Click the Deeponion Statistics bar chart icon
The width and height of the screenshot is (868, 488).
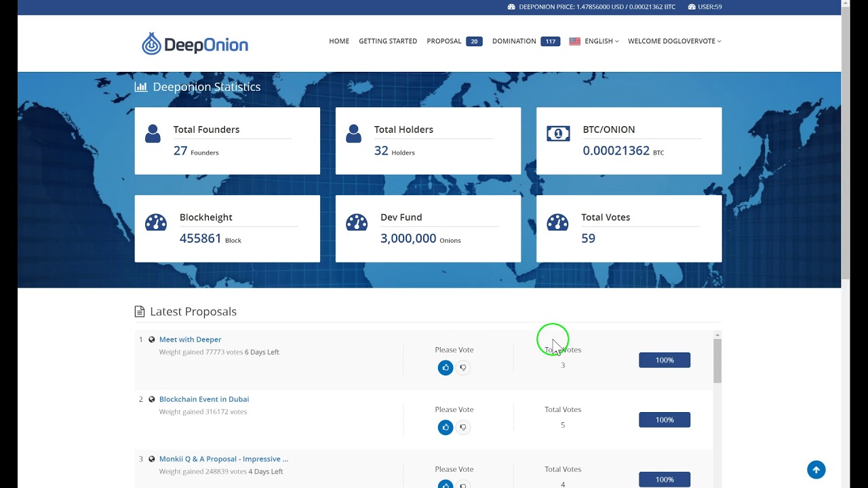pyautogui.click(x=141, y=87)
